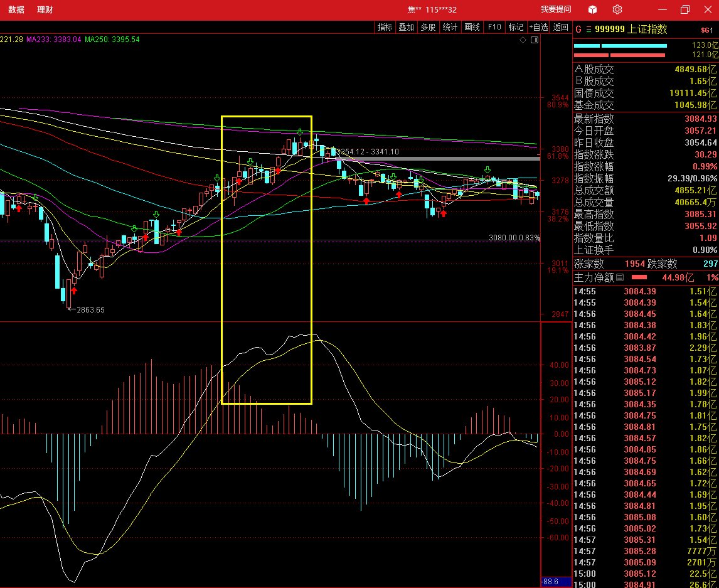Click the 返回 back button
This screenshot has height=588, width=719.
pos(560,27)
